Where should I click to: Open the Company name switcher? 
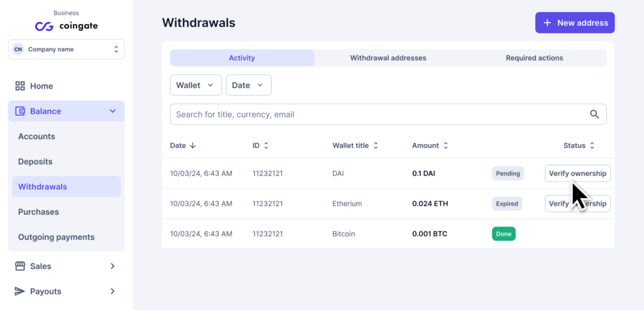66,49
